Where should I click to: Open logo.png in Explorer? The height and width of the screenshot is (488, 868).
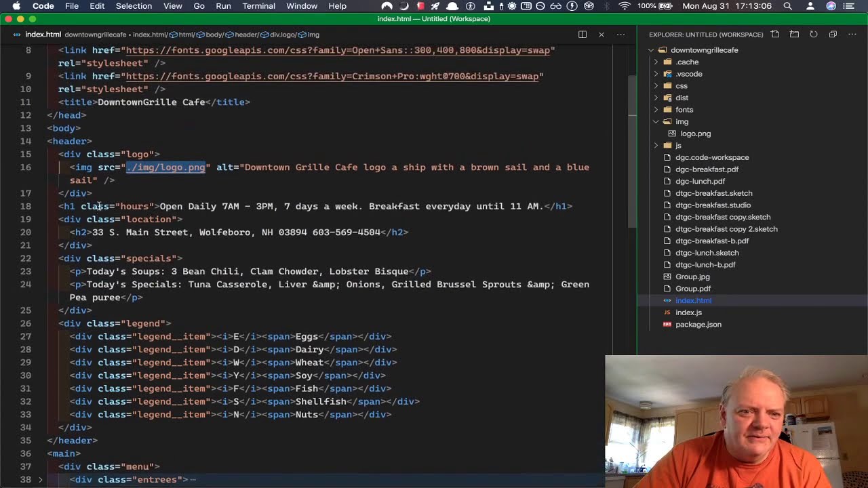[695, 134]
